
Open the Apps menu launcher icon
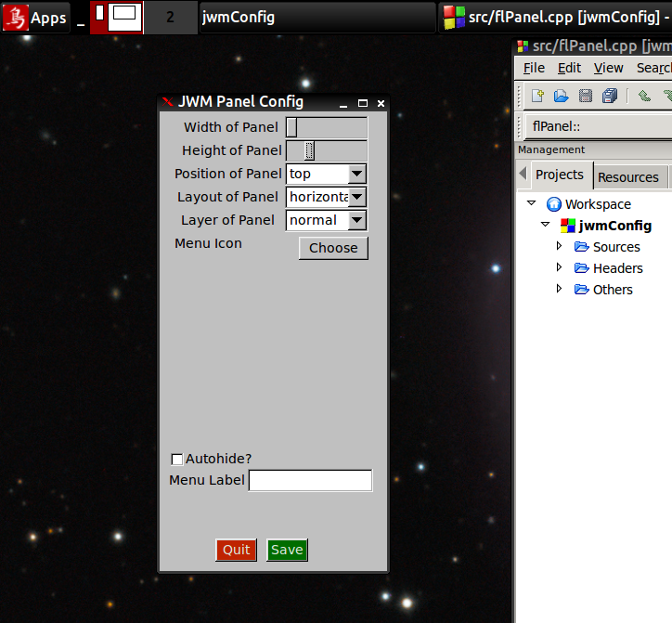click(16, 17)
